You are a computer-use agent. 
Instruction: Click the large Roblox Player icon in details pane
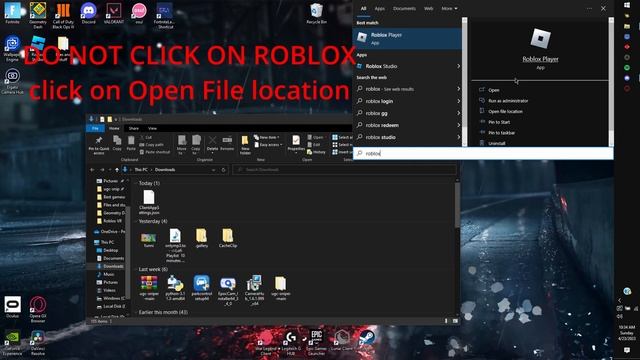540,39
